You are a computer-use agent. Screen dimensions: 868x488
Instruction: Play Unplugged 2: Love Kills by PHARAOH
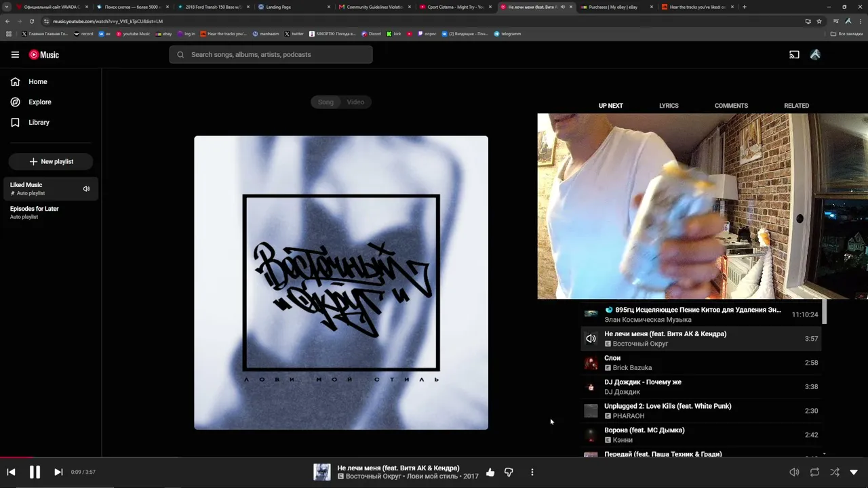(701, 411)
